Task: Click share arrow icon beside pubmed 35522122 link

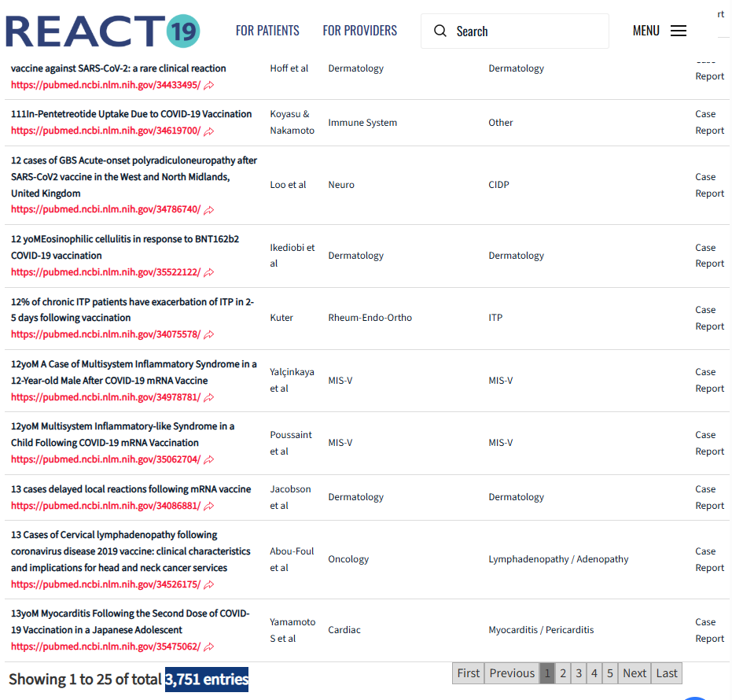Action: [x=209, y=273]
